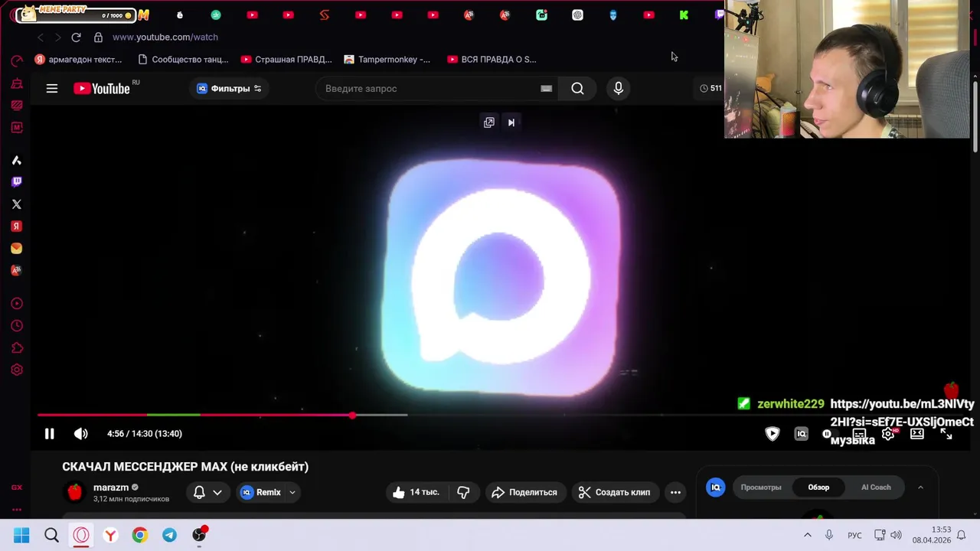Open GX Control speedometer in the sidebar
The height and width of the screenshot is (551, 980).
(17, 61)
